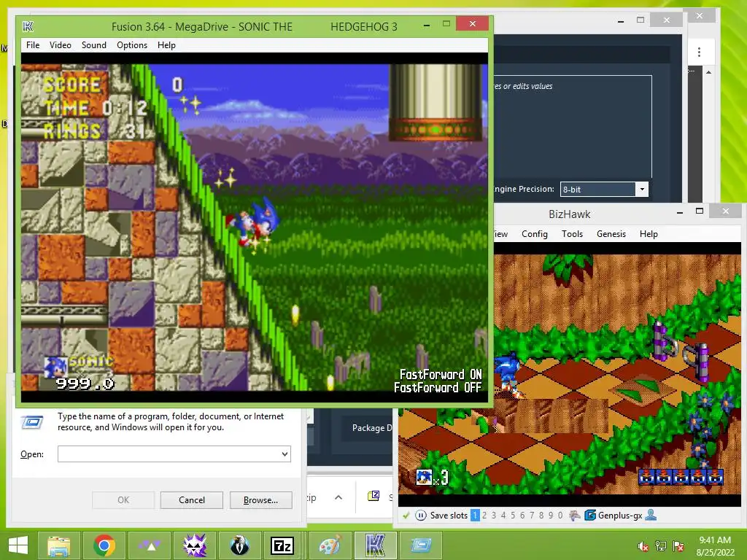This screenshot has height=560, width=747.
Task: Click the up chevron next to zip item
Action: tap(338, 497)
